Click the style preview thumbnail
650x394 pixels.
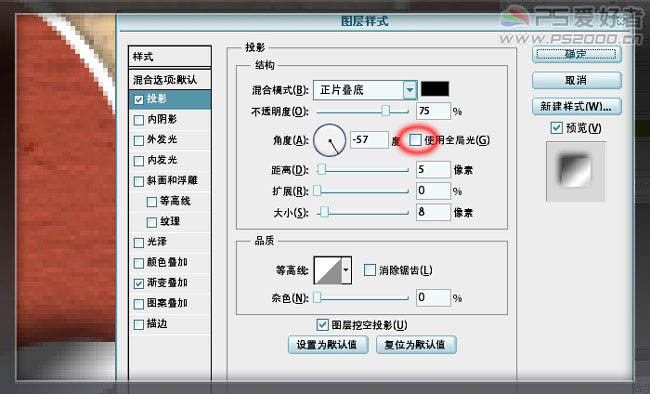(x=576, y=171)
